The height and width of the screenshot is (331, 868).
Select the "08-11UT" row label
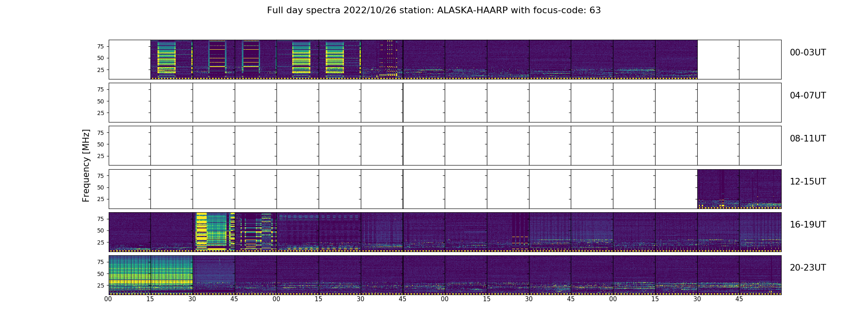(x=808, y=139)
